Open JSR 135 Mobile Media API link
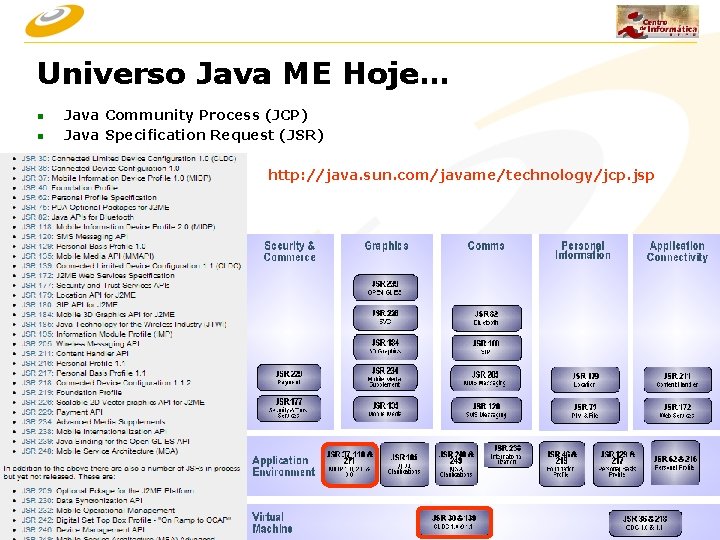The height and width of the screenshot is (540, 720). 88,256
